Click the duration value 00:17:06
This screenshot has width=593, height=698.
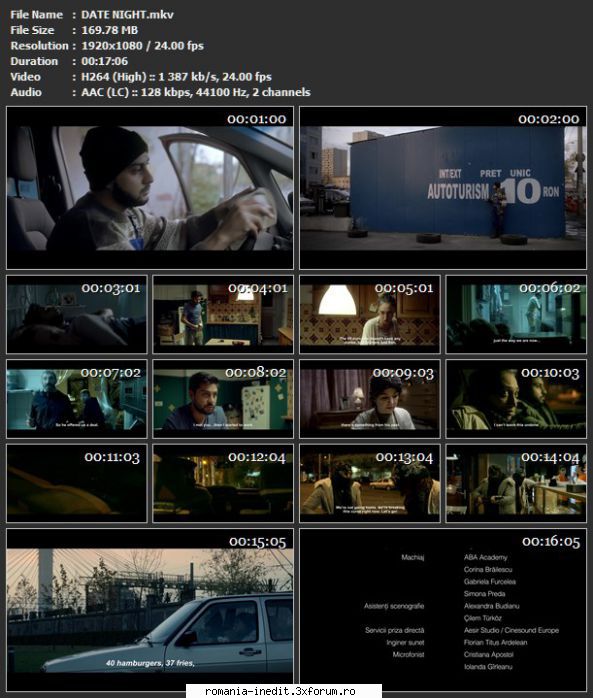105,61
